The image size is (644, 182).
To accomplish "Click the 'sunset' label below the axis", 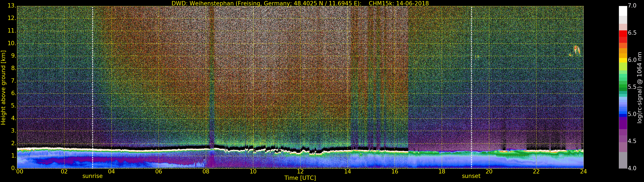I will click(x=471, y=176).
